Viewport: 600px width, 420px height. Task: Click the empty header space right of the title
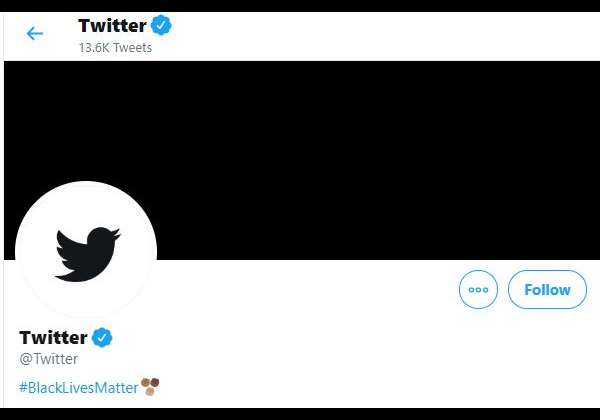pyautogui.click(x=380, y=35)
